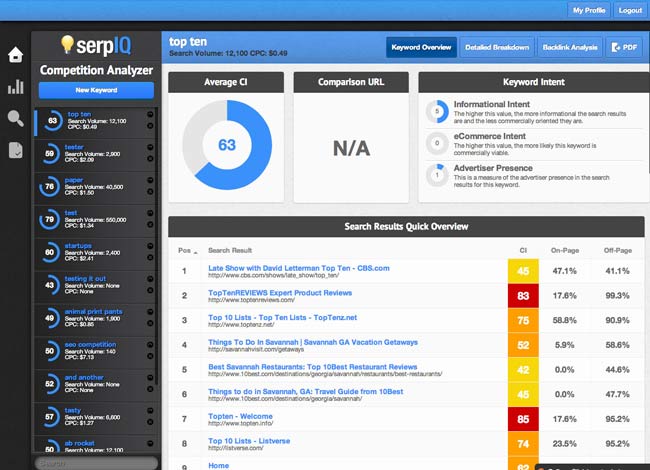Screen dimensions: 650x470
Task: Open the Late Show with David Letterman result link
Action: (299, 268)
